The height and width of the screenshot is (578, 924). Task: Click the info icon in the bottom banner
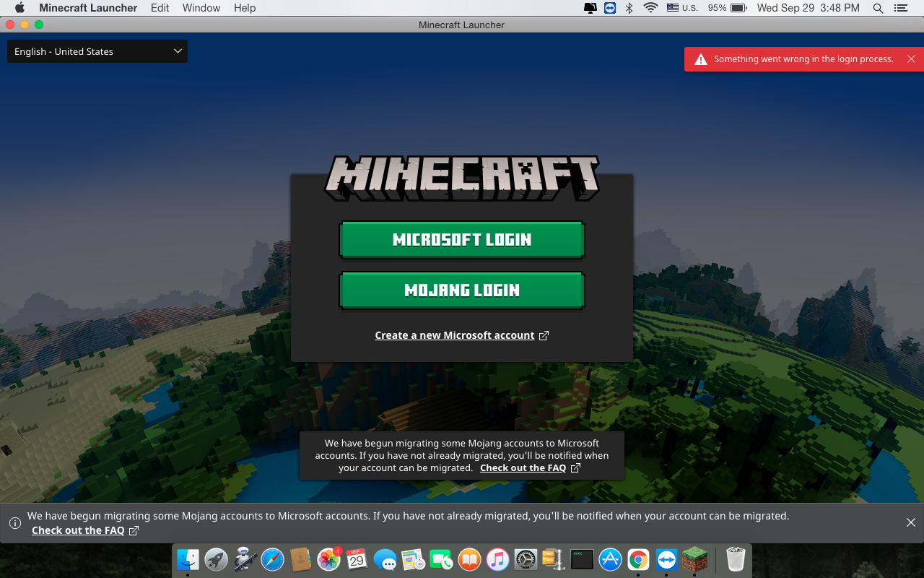click(x=15, y=523)
